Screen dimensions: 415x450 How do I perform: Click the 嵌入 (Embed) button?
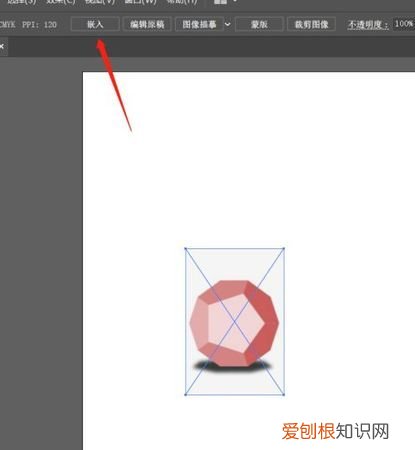click(x=95, y=24)
